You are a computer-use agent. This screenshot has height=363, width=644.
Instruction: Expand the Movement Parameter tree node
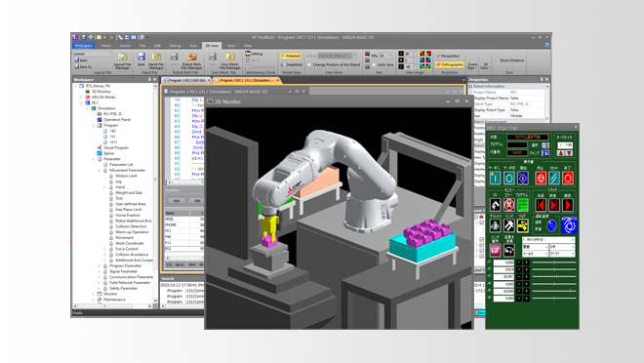coord(99,170)
